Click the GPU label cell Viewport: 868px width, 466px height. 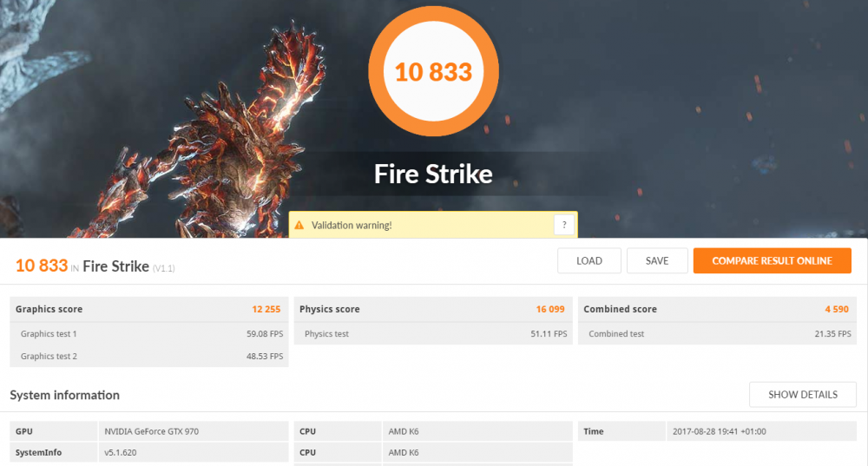point(54,431)
